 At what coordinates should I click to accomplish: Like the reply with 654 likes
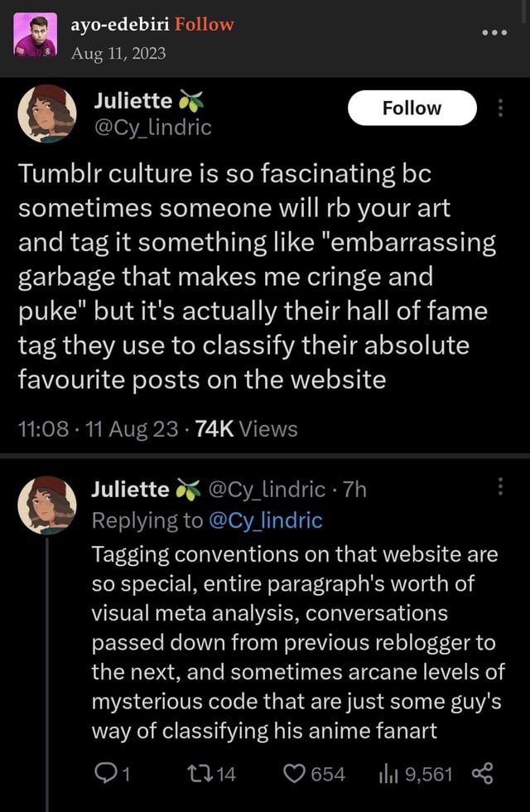[x=293, y=774]
